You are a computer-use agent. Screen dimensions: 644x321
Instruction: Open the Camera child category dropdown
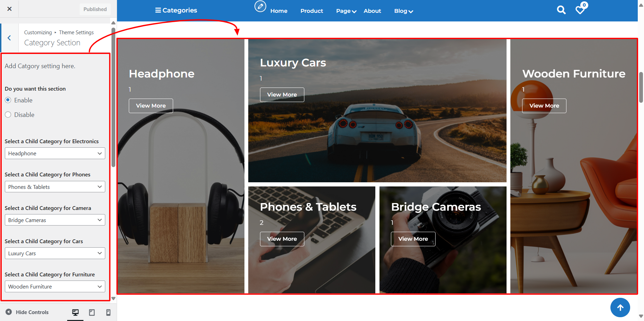tap(55, 220)
